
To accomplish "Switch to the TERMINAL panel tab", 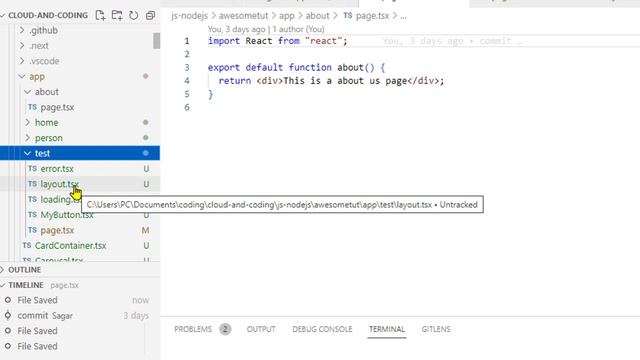I will point(387,329).
